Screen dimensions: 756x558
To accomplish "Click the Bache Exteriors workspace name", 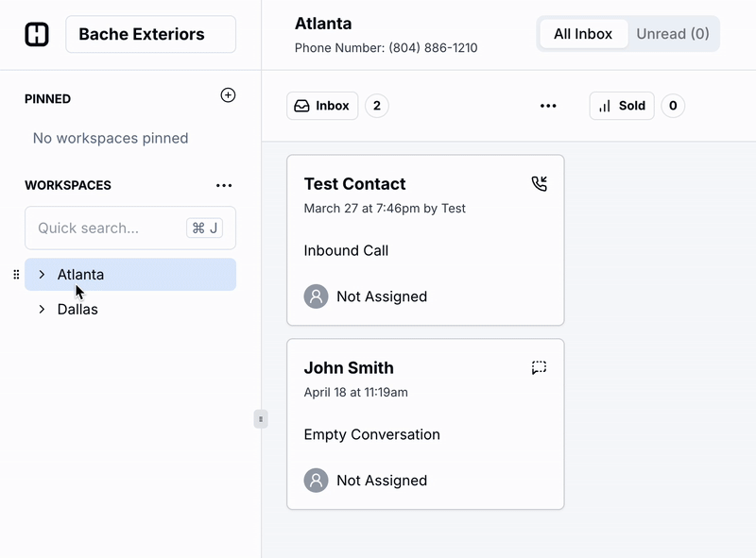I will tap(150, 34).
